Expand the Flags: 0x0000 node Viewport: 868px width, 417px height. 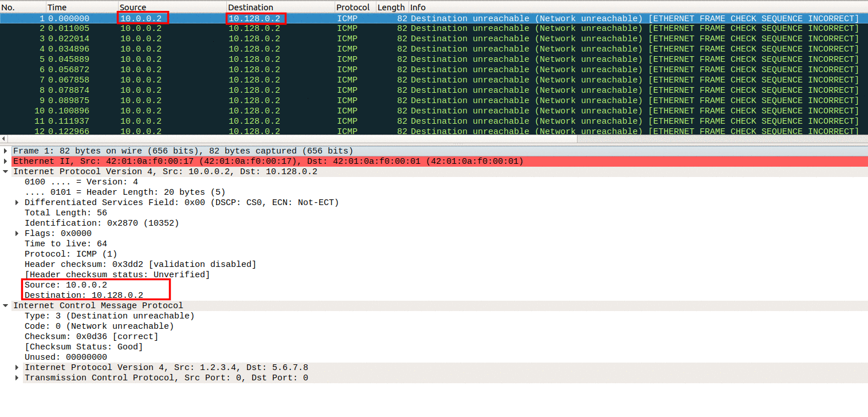point(17,234)
